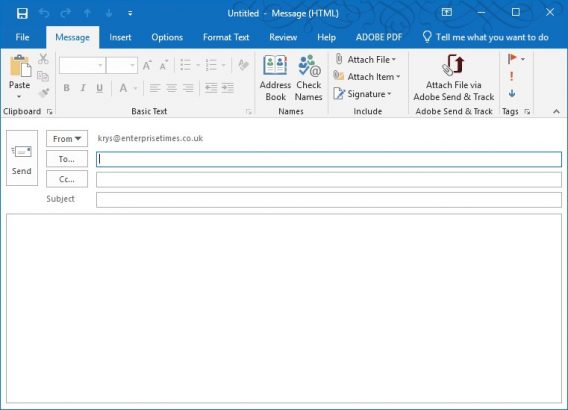Viewport: 568px width, 410px height.
Task: Click into the Subject field
Action: click(329, 200)
